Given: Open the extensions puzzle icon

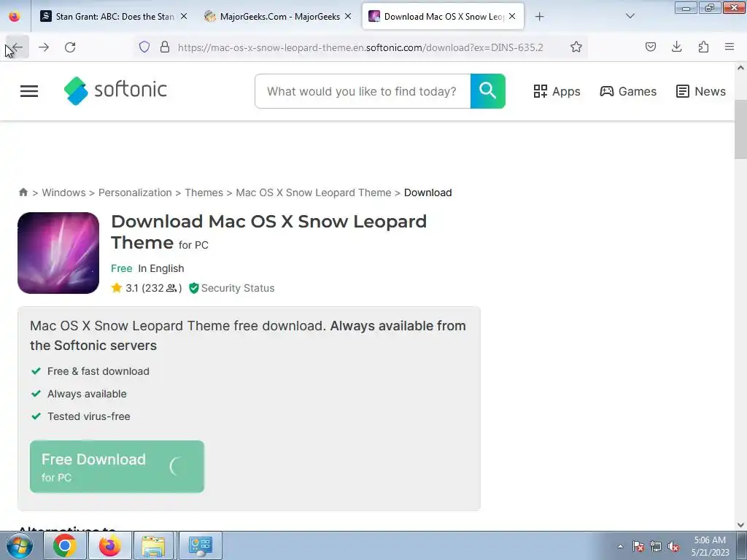Looking at the screenshot, I should (703, 47).
